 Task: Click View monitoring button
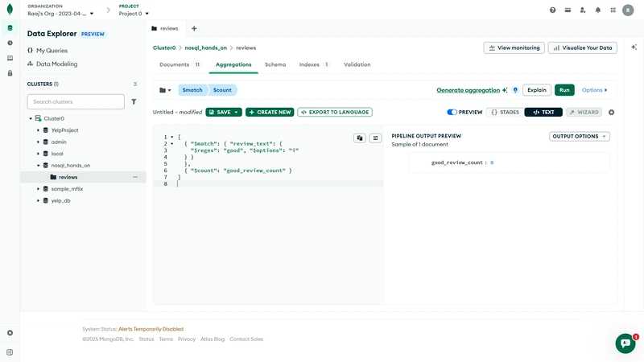tap(514, 47)
